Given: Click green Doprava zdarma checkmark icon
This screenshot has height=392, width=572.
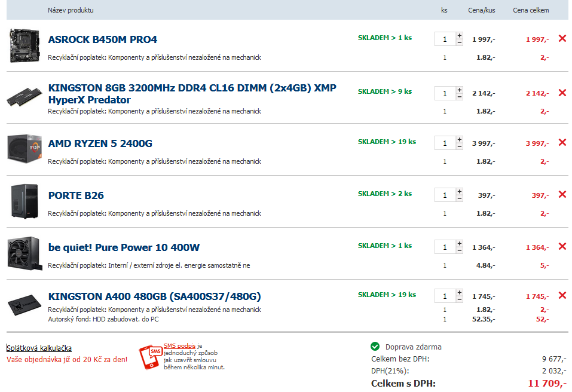Looking at the screenshot, I should [x=375, y=346].
